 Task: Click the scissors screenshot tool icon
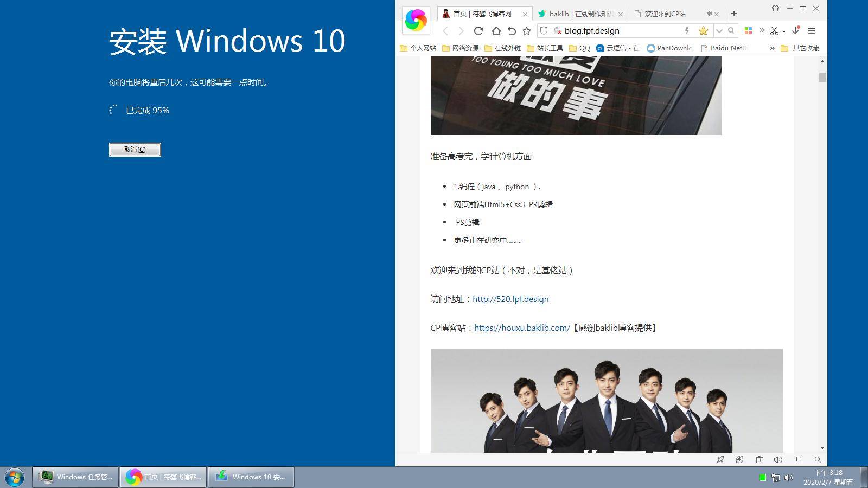click(774, 31)
